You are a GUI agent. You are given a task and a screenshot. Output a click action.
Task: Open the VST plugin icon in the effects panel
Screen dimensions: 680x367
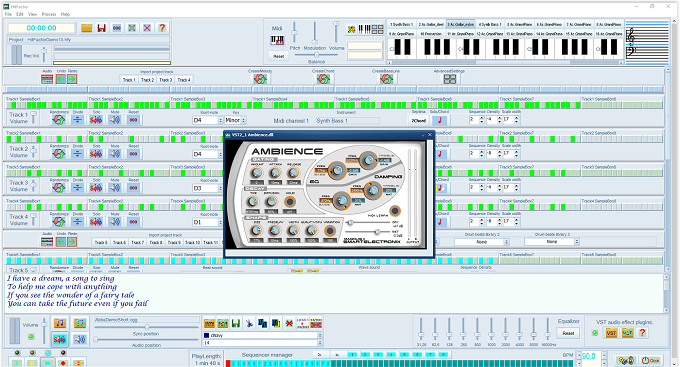click(611, 333)
